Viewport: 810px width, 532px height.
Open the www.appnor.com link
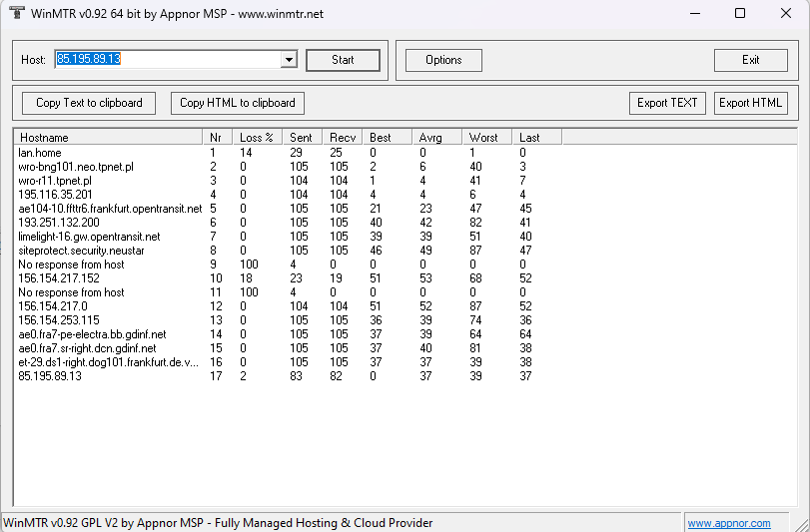728,523
